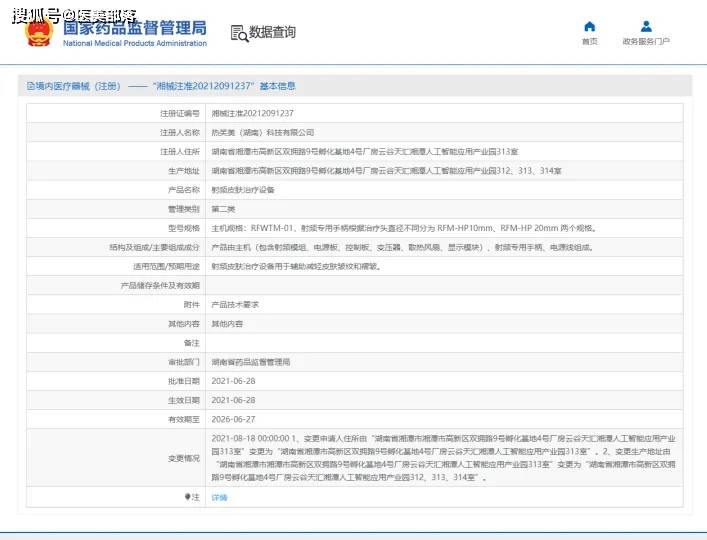Open 政务服务门户 user icon
Viewport: 707px width, 540px height.
pyautogui.click(x=646, y=26)
